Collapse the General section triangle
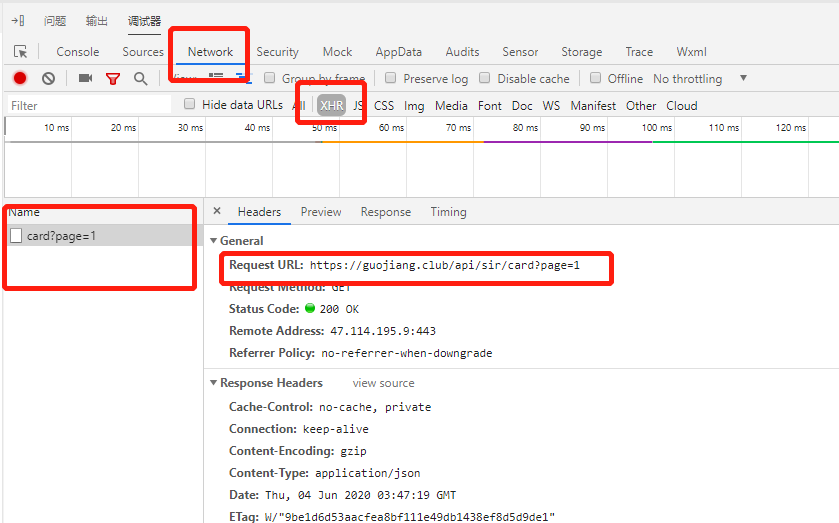 [213, 241]
